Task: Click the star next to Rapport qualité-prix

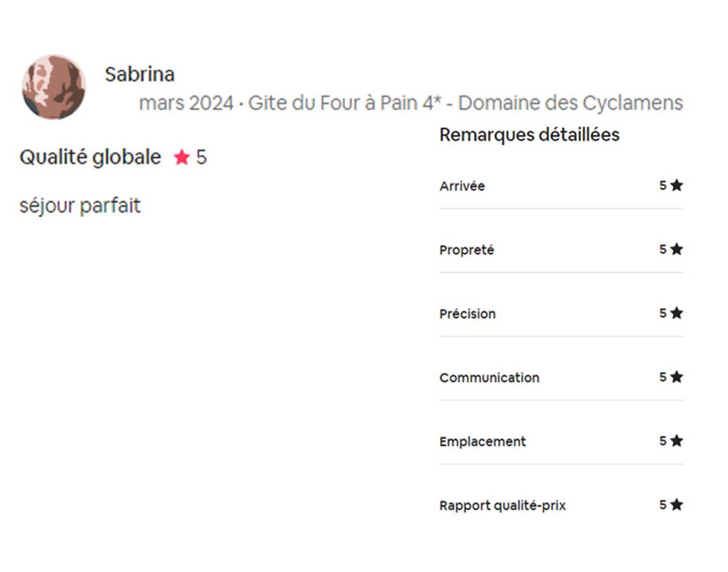Action: click(677, 504)
